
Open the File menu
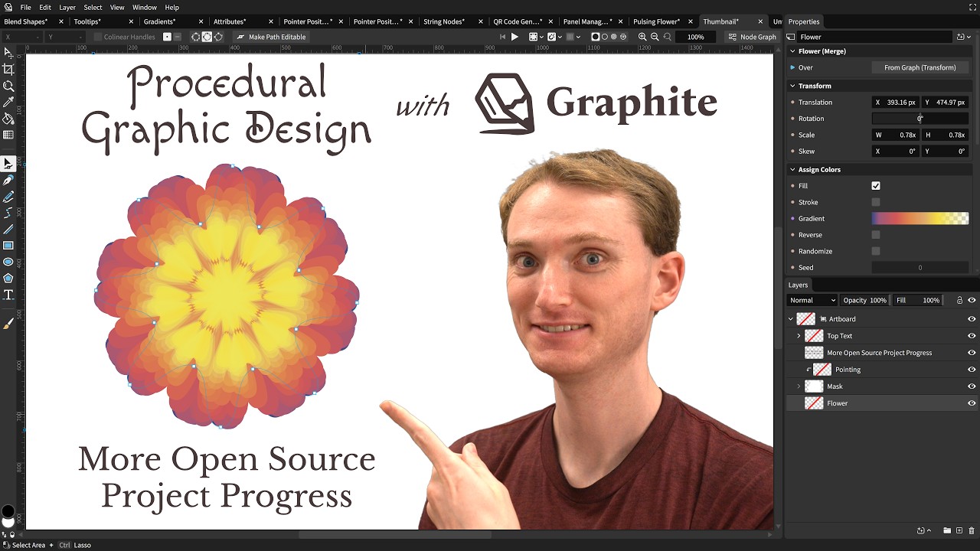(25, 7)
